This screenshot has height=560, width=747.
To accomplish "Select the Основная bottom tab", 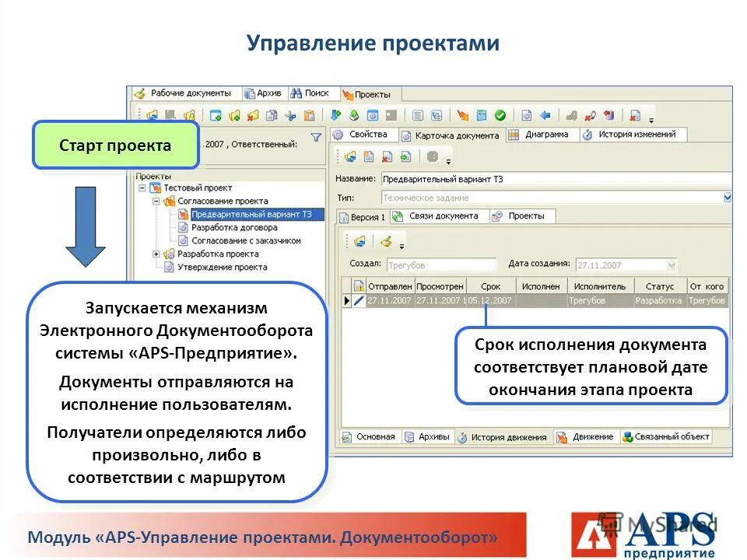I will (369, 436).
